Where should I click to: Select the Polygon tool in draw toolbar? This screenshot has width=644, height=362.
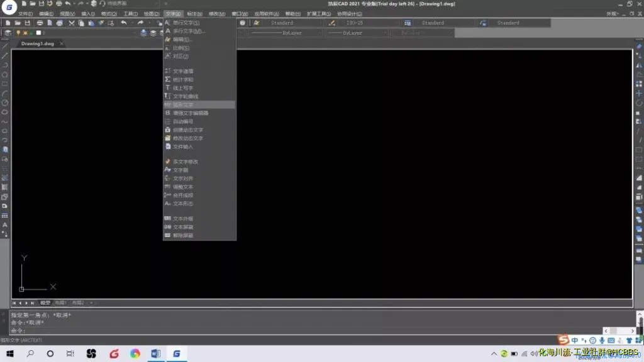tap(5, 75)
